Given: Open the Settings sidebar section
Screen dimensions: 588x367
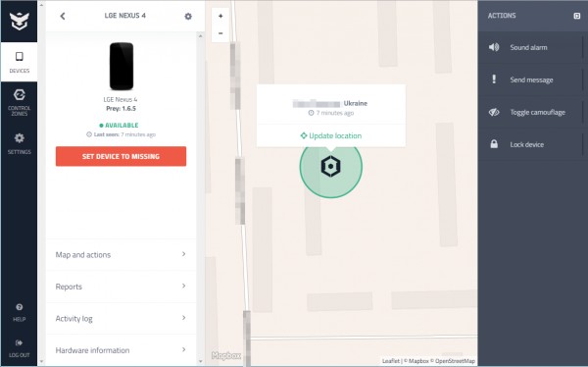Looking at the screenshot, I should 20,143.
